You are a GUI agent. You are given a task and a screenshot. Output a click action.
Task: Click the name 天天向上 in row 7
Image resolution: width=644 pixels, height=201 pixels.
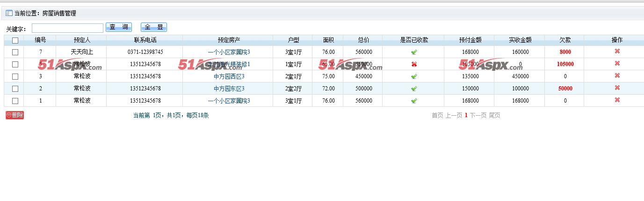coord(81,52)
